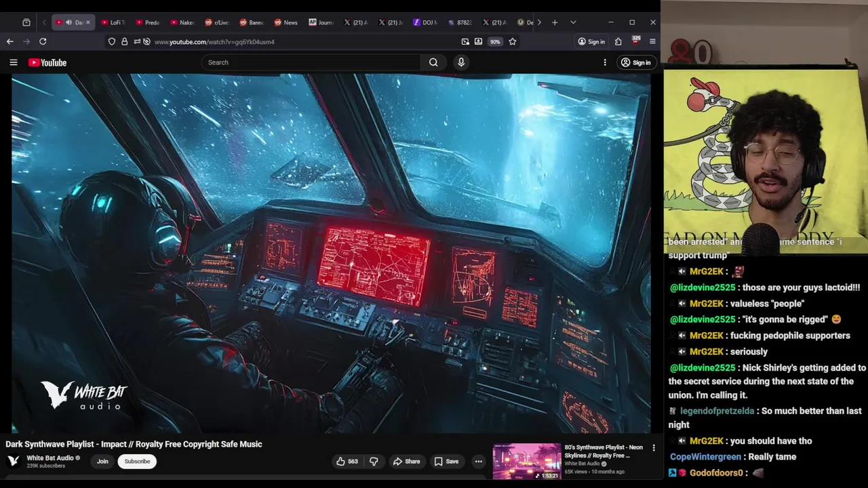Viewport: 868px width, 488px height.
Task: Open options menu for the 80's Synthwave suggestion
Action: click(x=654, y=448)
